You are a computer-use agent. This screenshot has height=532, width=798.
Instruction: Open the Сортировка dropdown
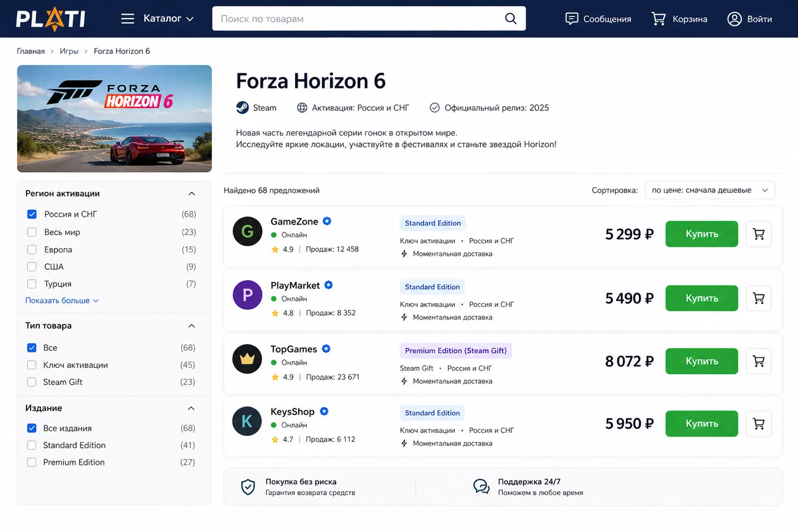click(x=710, y=190)
